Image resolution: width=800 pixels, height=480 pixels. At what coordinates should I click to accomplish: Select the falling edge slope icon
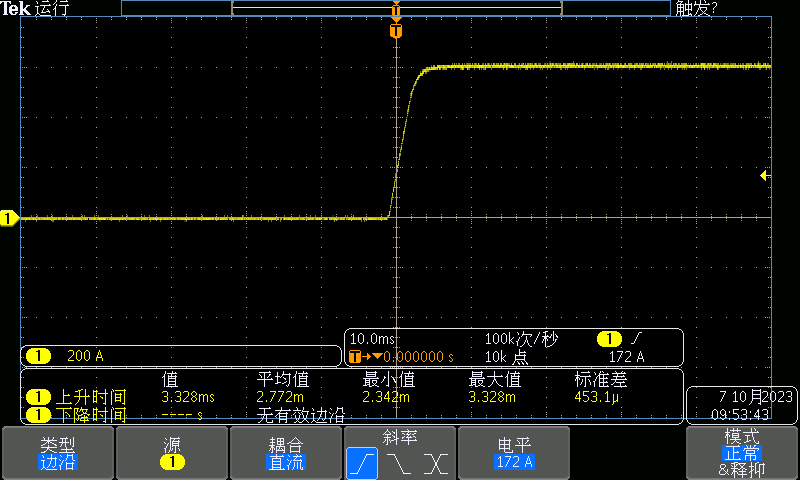(x=399, y=463)
